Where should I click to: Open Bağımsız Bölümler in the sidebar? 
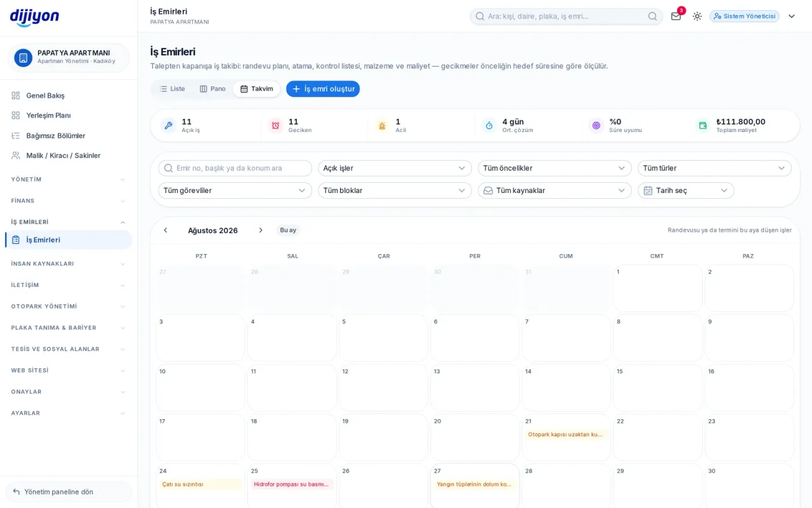(x=69, y=136)
